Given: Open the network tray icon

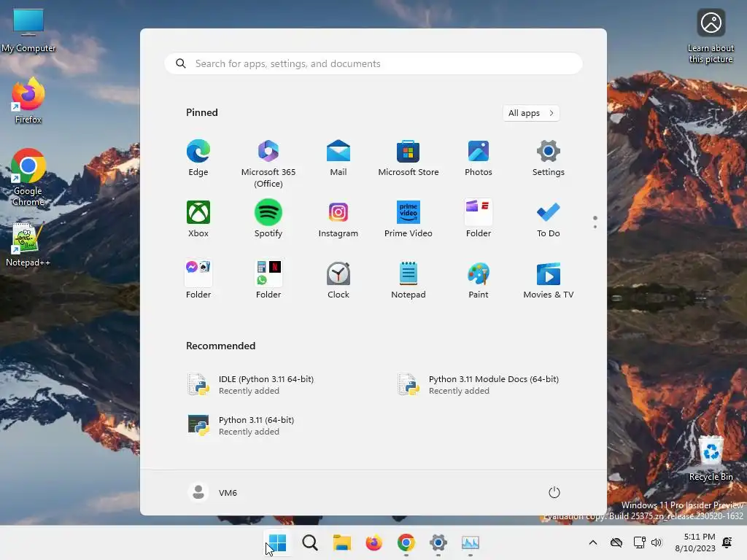Looking at the screenshot, I should tap(639, 542).
